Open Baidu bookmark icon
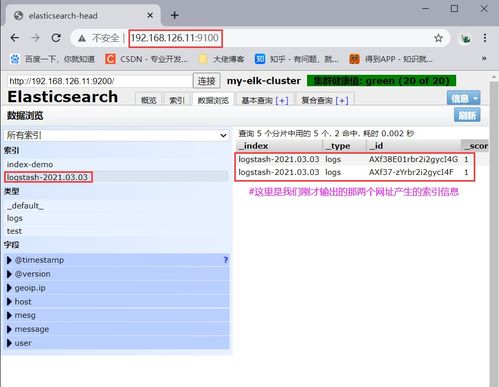Image resolution: width=499 pixels, height=387 pixels. (x=15, y=59)
